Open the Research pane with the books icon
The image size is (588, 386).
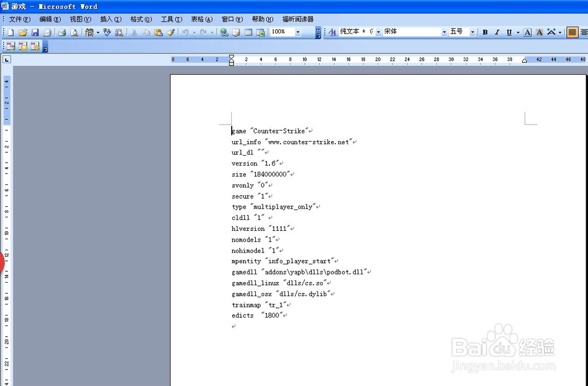click(119, 32)
